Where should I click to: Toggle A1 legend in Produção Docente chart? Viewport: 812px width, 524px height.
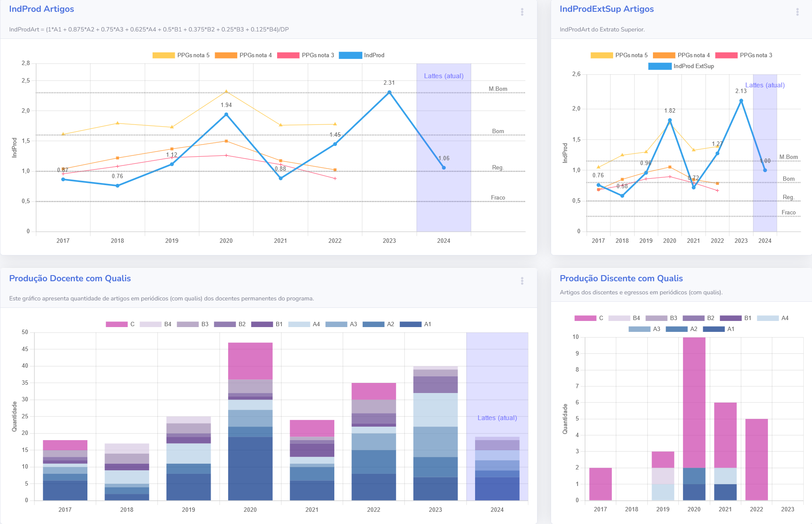click(x=416, y=324)
